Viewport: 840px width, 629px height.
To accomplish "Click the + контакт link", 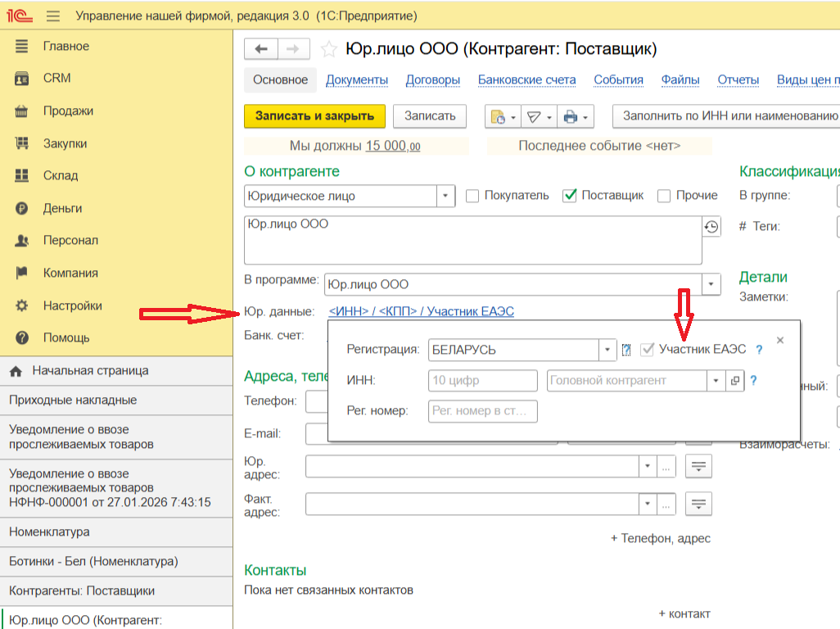I will [684, 614].
